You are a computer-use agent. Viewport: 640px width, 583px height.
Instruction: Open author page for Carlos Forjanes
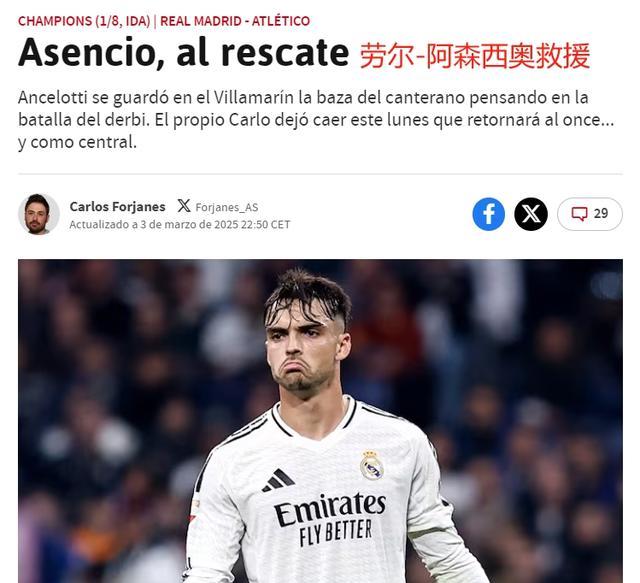coord(118,207)
